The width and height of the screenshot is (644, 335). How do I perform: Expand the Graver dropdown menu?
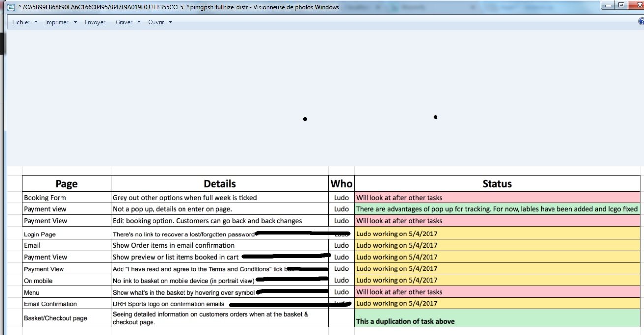click(x=128, y=22)
